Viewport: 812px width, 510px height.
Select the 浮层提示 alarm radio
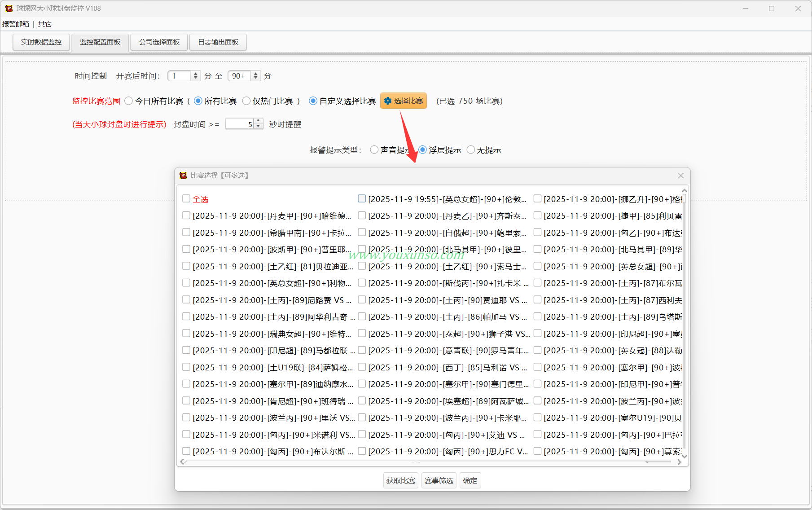(422, 150)
